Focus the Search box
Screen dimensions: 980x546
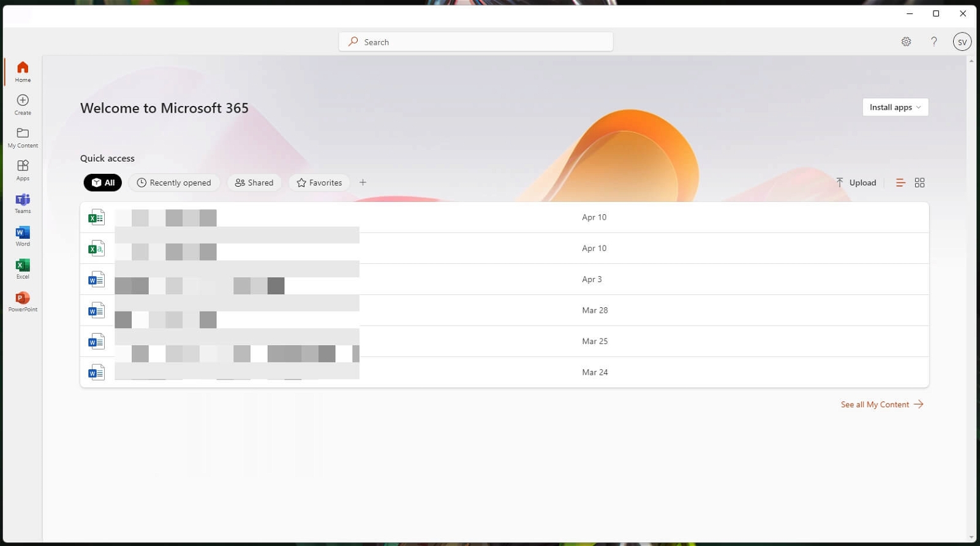(x=476, y=42)
